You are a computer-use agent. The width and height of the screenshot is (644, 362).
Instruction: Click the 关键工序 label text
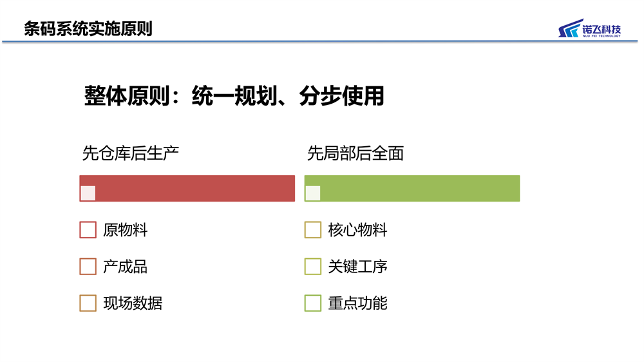[x=357, y=266]
